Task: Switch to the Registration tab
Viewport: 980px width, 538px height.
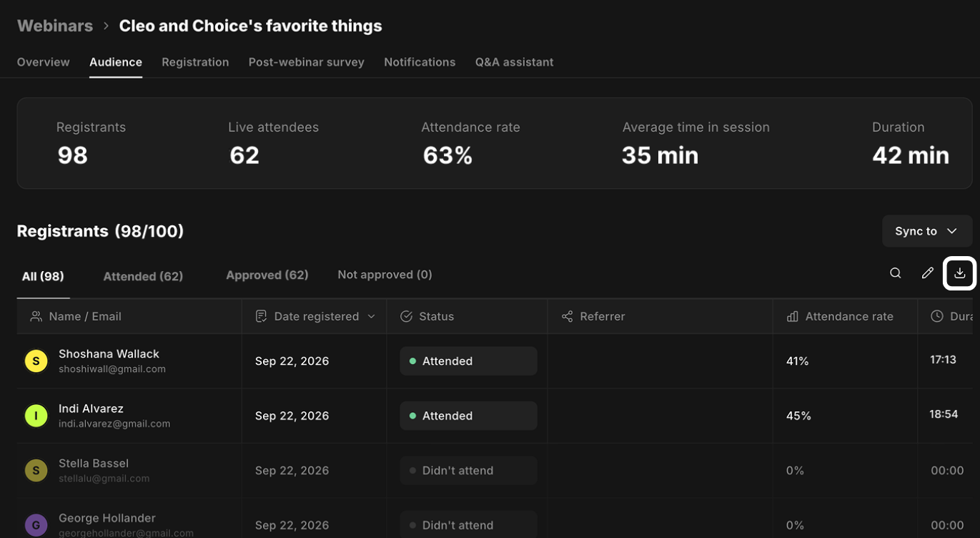Action: (195, 62)
